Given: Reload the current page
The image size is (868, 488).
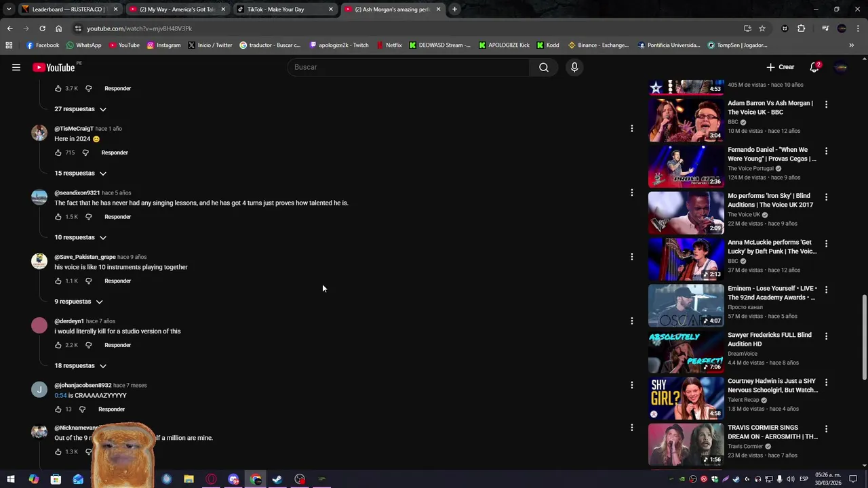Looking at the screenshot, I should click(42, 28).
